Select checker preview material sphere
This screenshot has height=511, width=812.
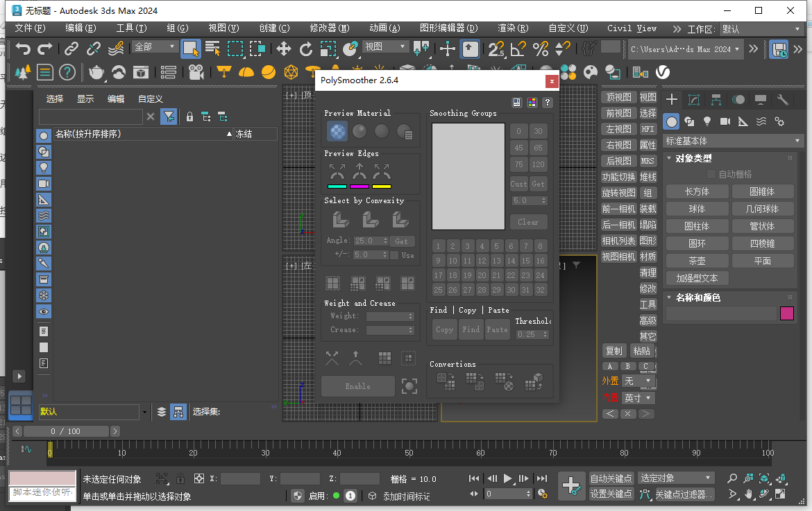click(x=337, y=131)
